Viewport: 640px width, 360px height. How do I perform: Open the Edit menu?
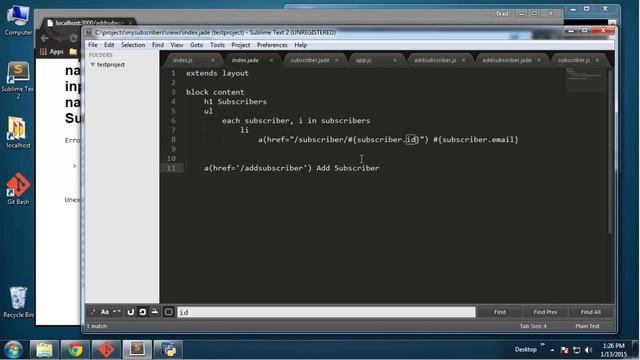[109, 45]
